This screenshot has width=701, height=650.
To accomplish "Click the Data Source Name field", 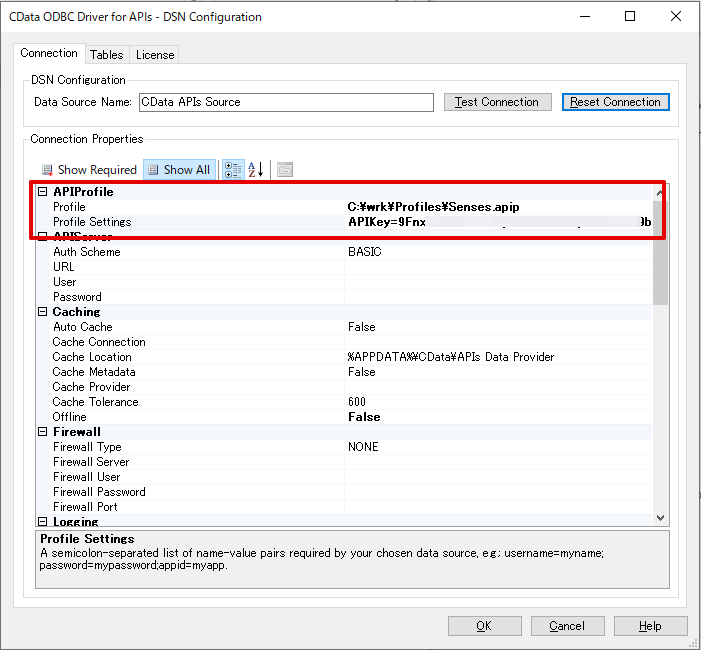I will 286,102.
